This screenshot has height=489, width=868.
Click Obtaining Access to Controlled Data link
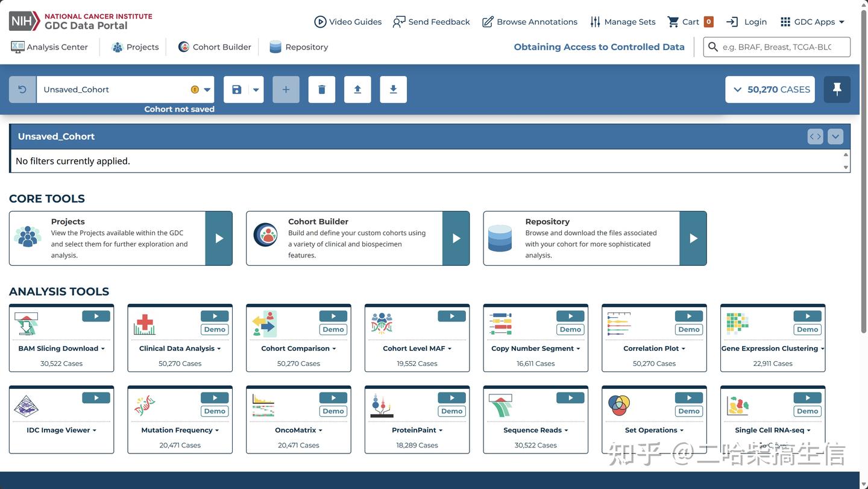(599, 47)
